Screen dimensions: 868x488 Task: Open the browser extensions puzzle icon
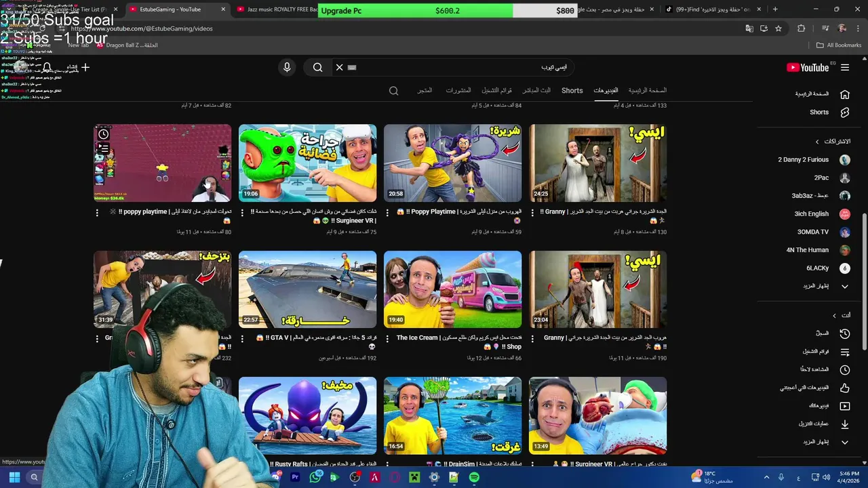[802, 28]
